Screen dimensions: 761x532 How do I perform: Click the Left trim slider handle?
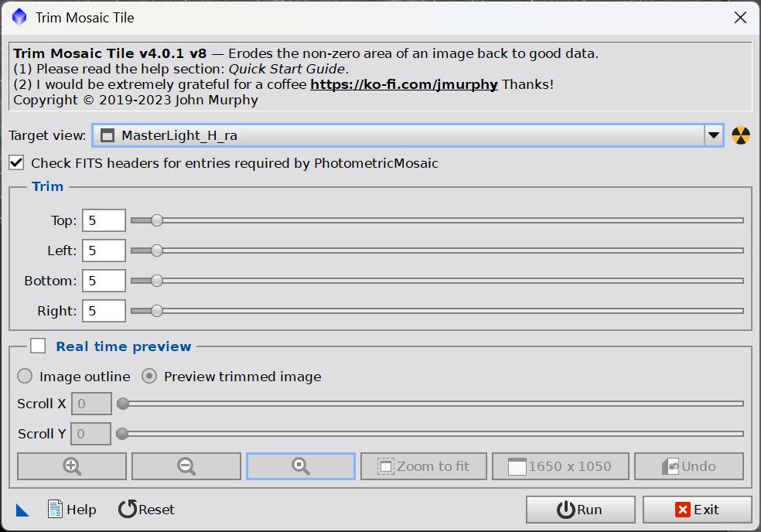pyautogui.click(x=157, y=251)
